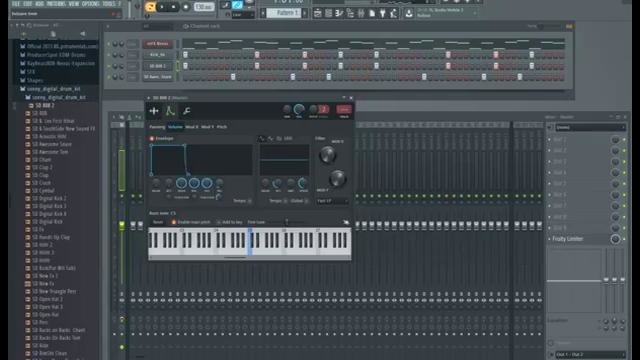
Task: Expand the Shapes folder in browser
Action: pyautogui.click(x=35, y=80)
